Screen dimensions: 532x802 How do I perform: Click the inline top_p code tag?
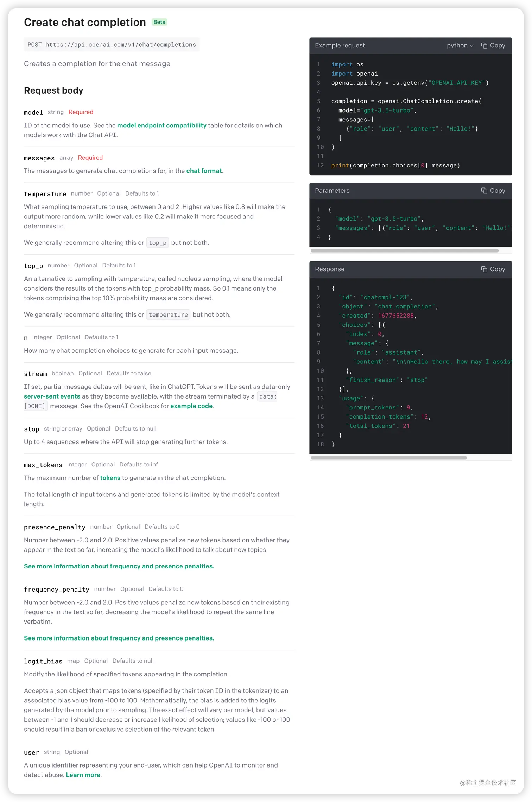[x=157, y=243]
